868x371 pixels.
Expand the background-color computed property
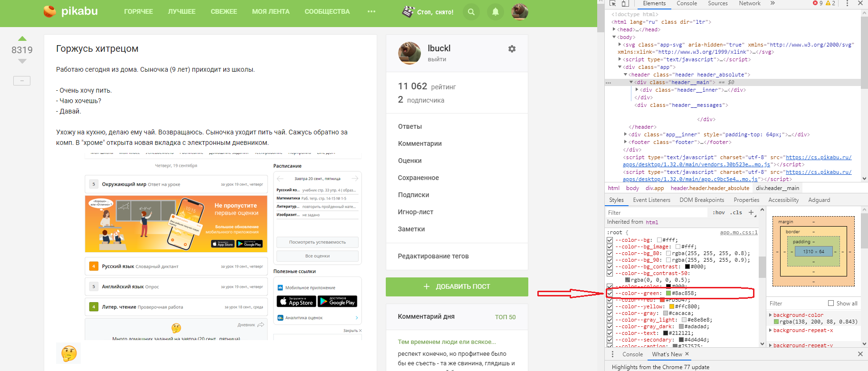(x=770, y=315)
